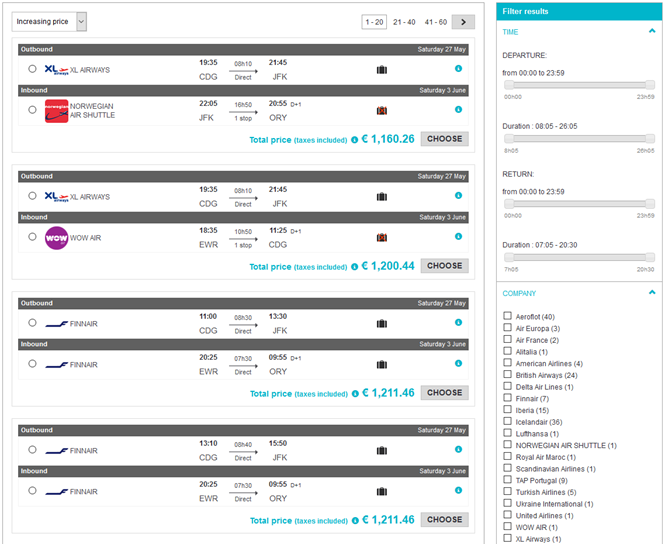Check the Finnair (7) company filter
This screenshot has width=665, height=544.
coord(508,399)
